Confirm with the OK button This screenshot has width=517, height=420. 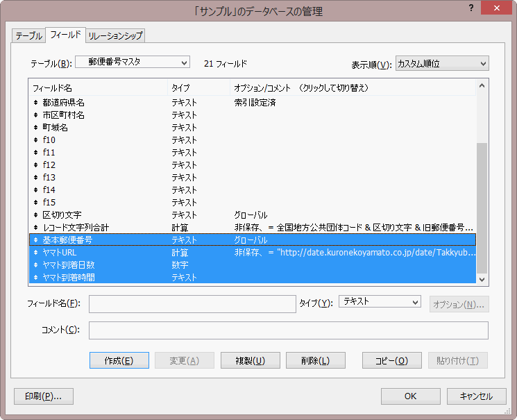tap(411, 396)
